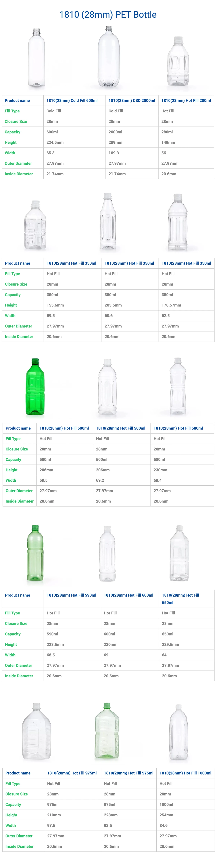This screenshot has height=868, width=216.
Task: Open the "1810(28mm) CSD 2000ml" product name
Action: (x=132, y=100)
